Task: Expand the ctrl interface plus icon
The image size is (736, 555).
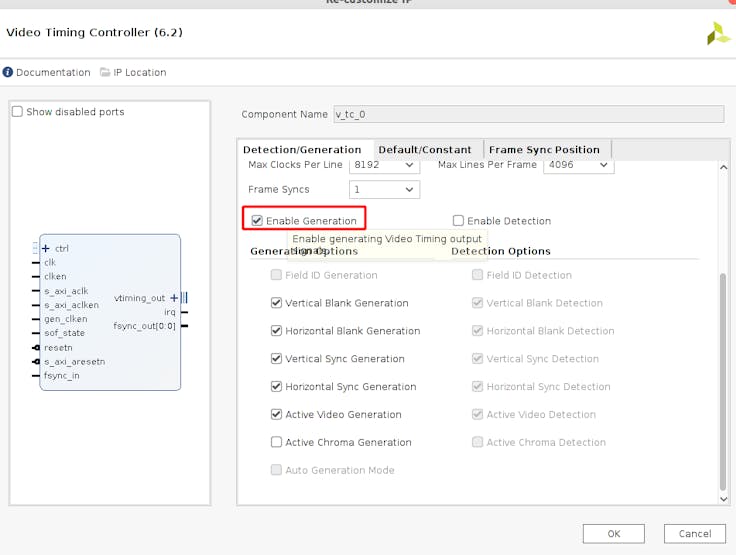Action: [x=46, y=248]
